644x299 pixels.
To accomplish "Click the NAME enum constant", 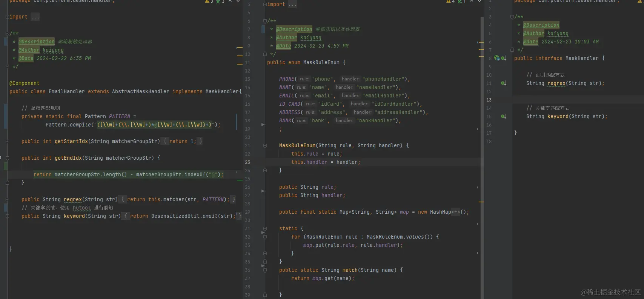I will 285,87.
